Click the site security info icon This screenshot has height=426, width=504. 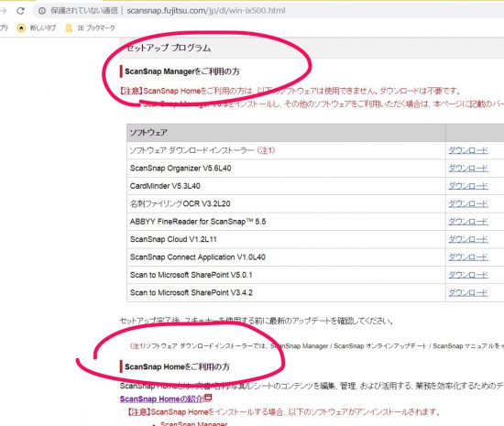(42, 11)
